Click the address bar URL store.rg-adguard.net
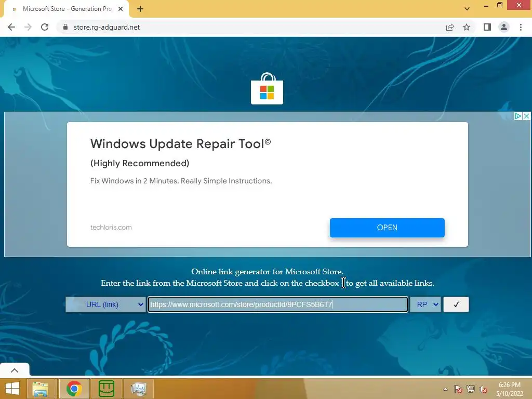 pyautogui.click(x=107, y=27)
